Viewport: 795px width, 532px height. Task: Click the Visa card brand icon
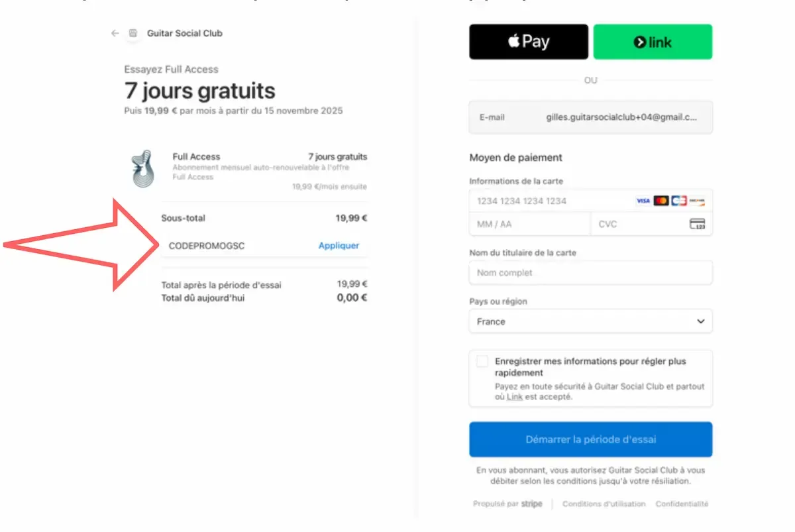(643, 200)
